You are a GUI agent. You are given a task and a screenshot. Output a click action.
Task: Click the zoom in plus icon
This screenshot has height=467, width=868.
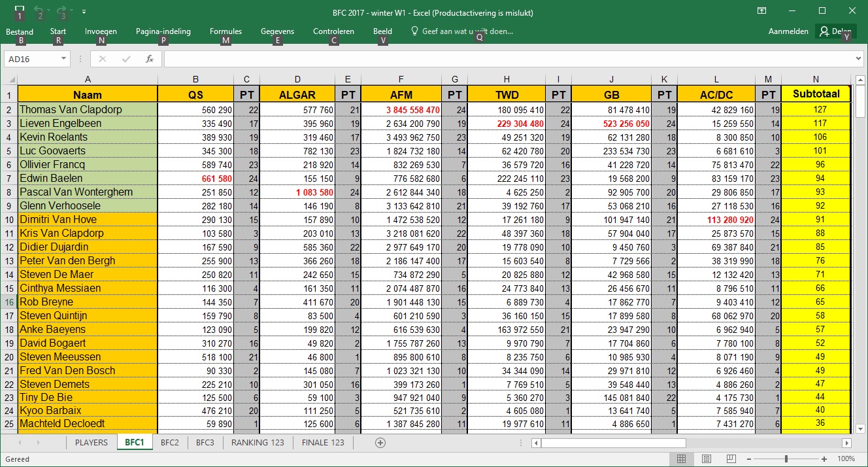[824, 459]
